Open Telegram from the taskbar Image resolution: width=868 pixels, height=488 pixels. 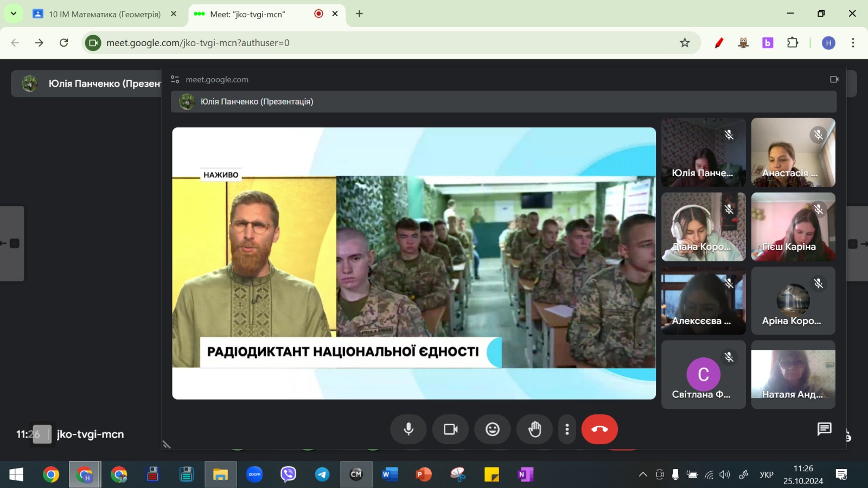[322, 475]
